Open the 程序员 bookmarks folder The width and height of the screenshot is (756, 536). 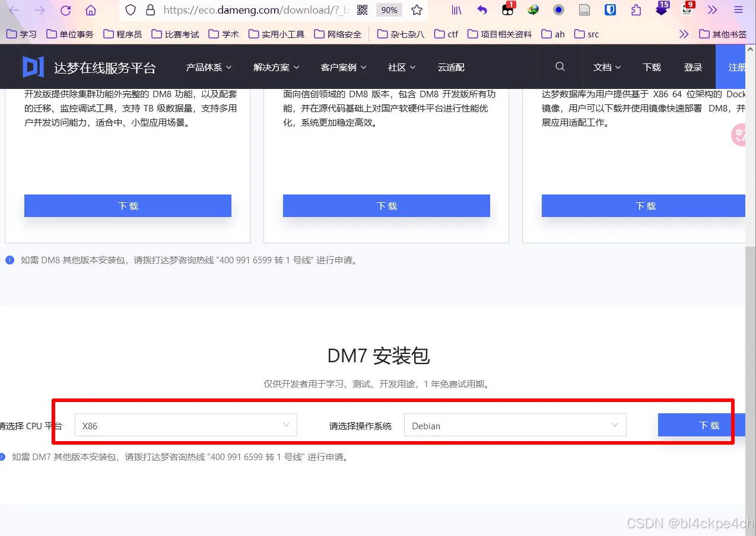point(123,34)
